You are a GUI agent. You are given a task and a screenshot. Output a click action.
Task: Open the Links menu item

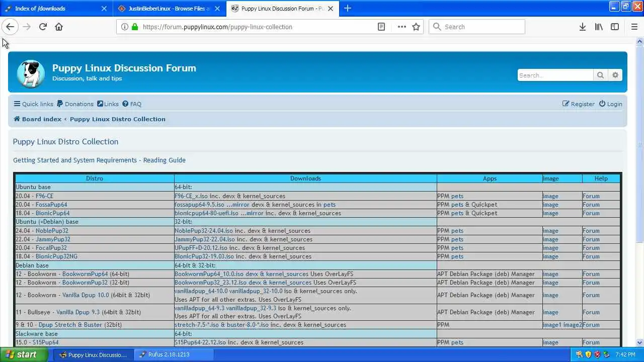108,104
